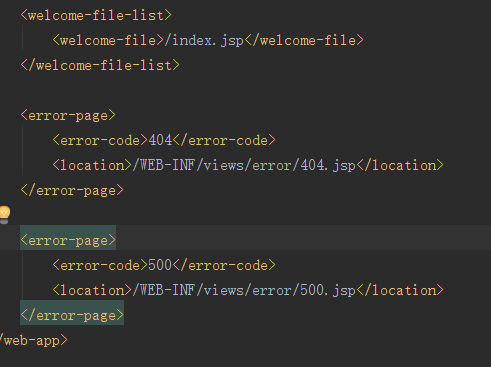This screenshot has height=367, width=491.
Task: Click the yellow lightbulb intention icon
Action: point(5,215)
